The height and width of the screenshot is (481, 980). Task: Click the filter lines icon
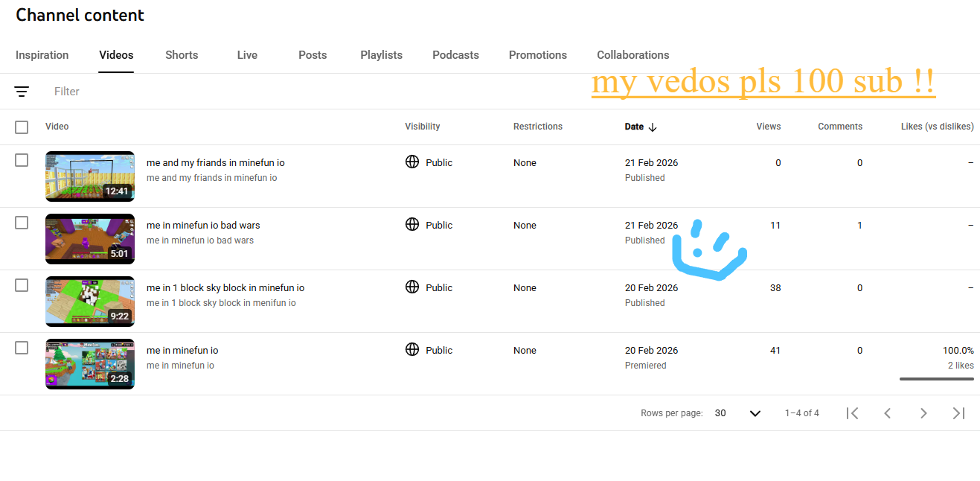[22, 92]
